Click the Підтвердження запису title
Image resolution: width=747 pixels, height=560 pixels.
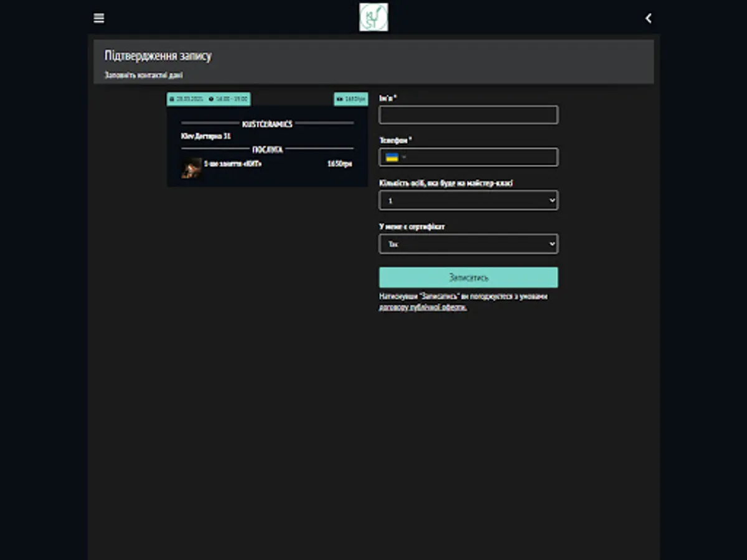158,55
